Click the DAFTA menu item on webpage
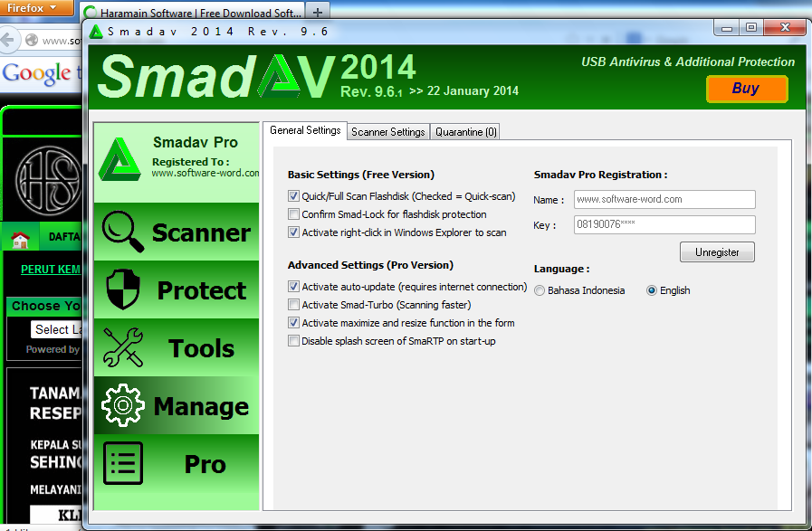 click(63, 237)
